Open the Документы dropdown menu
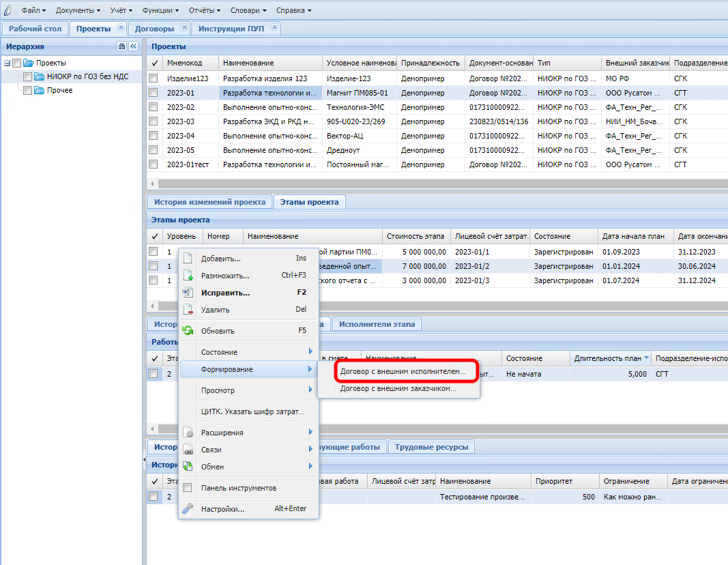This screenshot has height=565, width=728. tap(78, 11)
